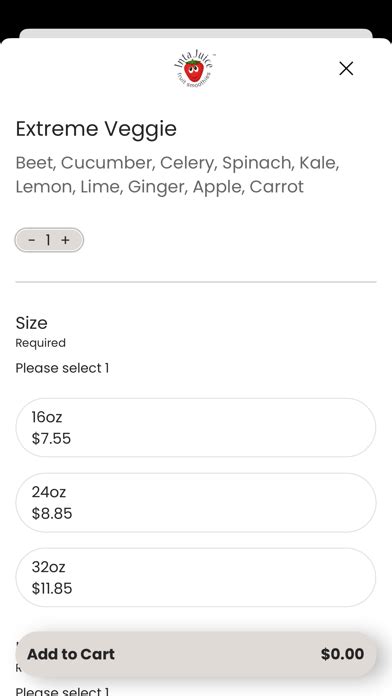Click the Please select 1 text under Size
Image resolution: width=392 pixels, height=696 pixels.
point(62,368)
